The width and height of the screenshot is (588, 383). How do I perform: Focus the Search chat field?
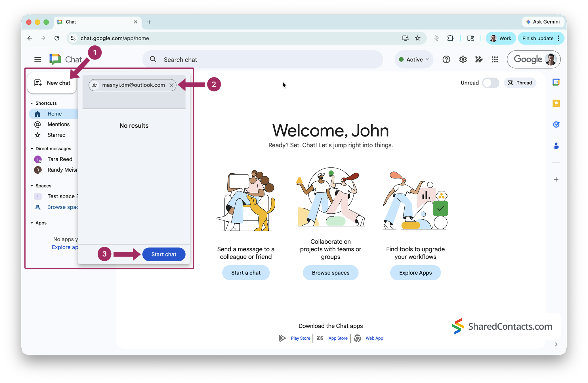point(262,60)
